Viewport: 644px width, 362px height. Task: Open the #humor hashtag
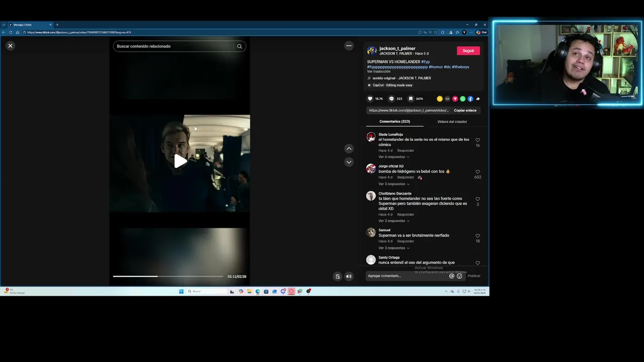tap(436, 67)
